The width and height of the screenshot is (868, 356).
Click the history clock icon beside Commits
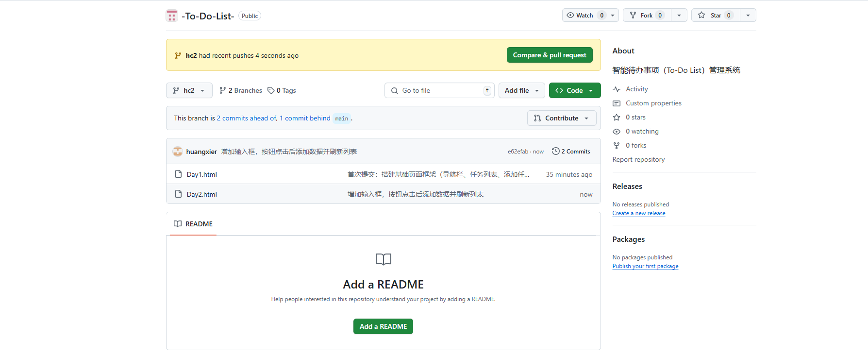(556, 151)
